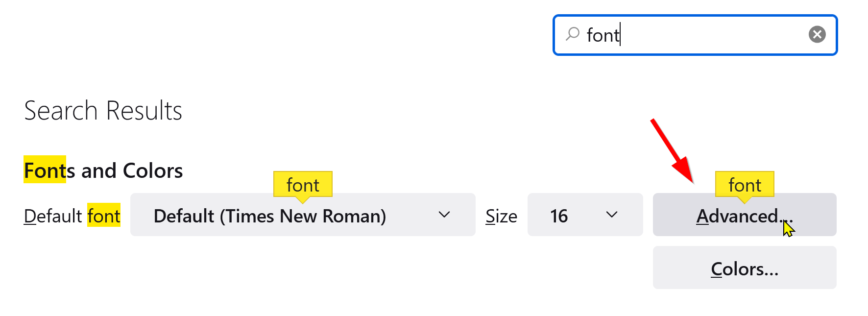Clear the search text with the X icon
The width and height of the screenshot is (868, 316).
pos(817,34)
